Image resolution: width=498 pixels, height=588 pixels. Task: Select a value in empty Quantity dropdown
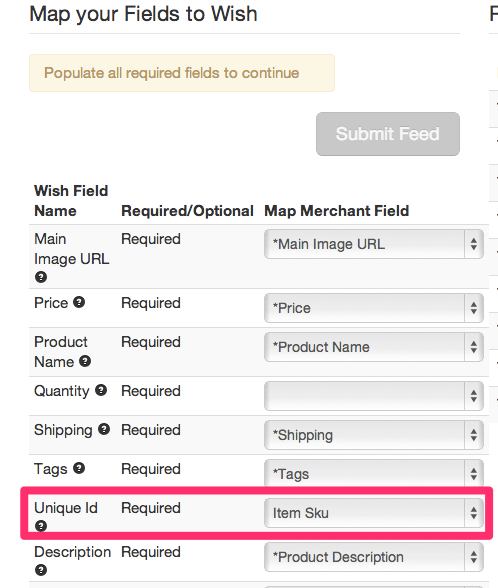pyautogui.click(x=374, y=396)
